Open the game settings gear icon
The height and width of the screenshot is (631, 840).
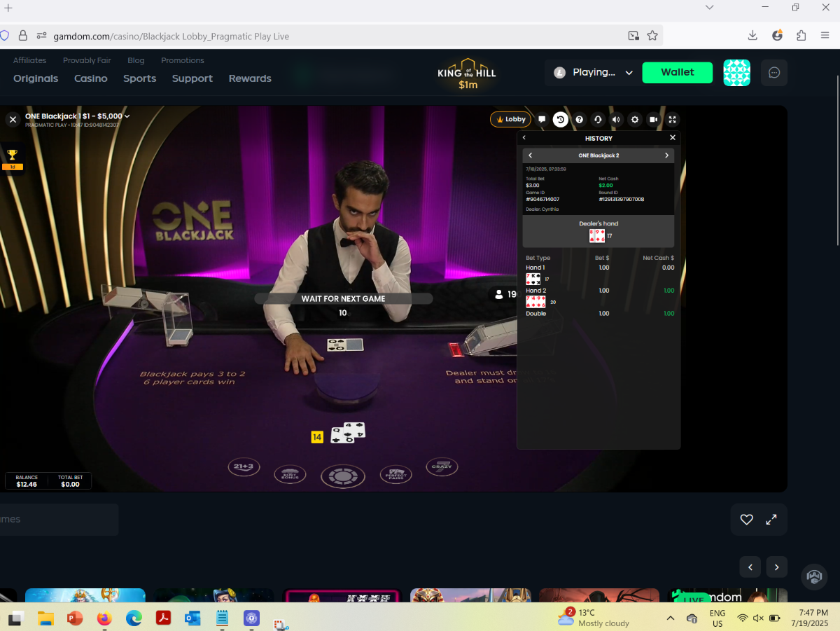click(x=635, y=120)
